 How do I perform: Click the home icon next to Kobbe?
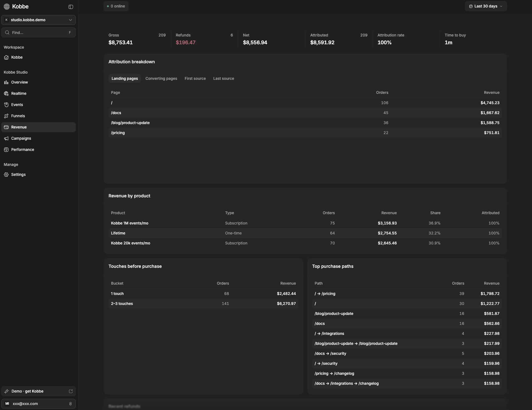6,57
